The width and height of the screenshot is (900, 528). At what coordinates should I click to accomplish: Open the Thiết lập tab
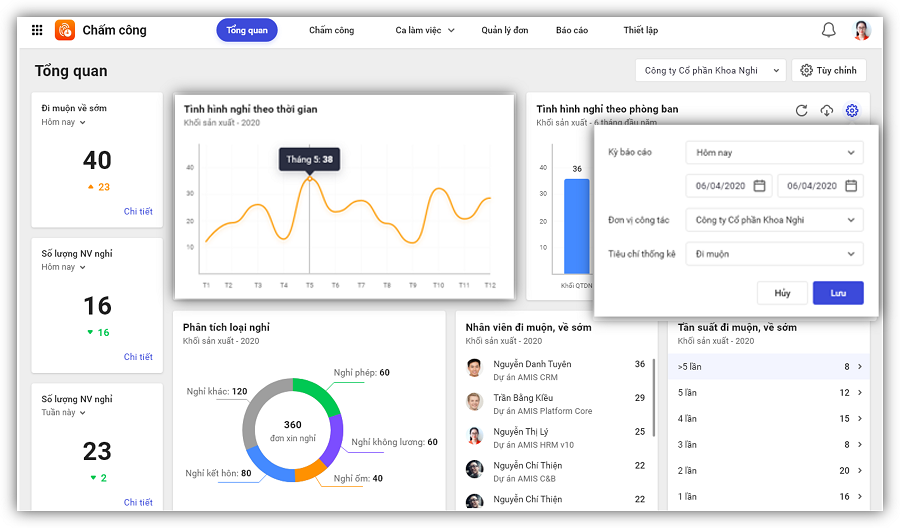tap(641, 30)
